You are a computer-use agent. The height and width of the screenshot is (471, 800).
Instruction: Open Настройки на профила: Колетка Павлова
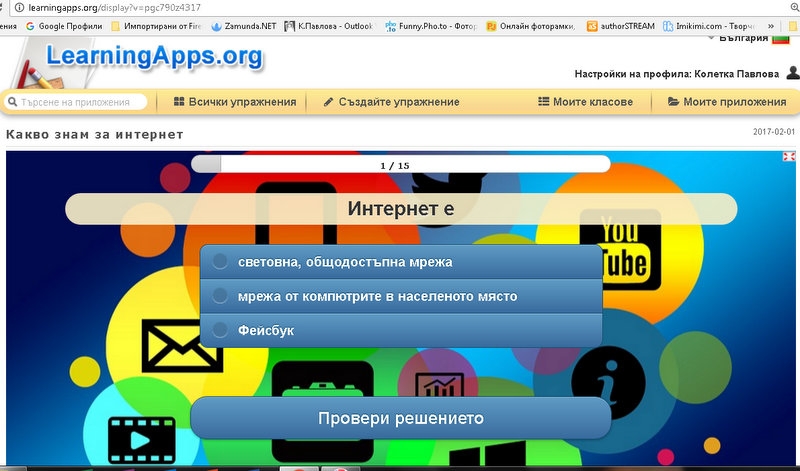(677, 74)
